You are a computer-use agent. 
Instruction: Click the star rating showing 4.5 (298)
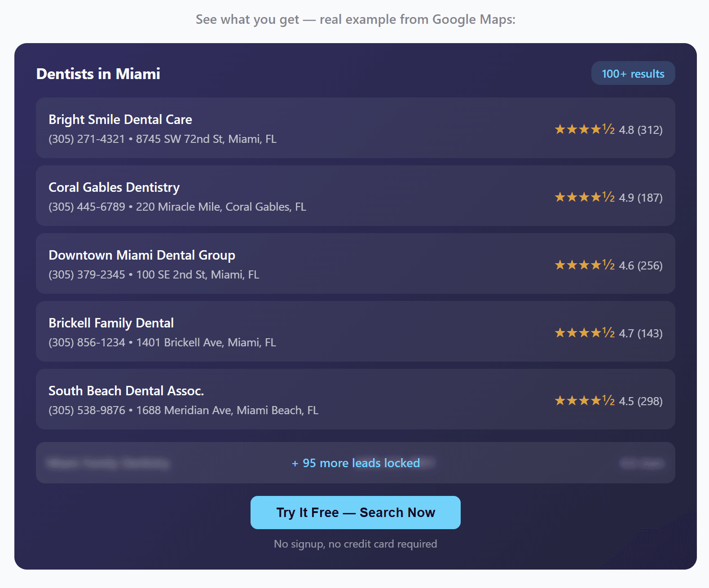(584, 401)
